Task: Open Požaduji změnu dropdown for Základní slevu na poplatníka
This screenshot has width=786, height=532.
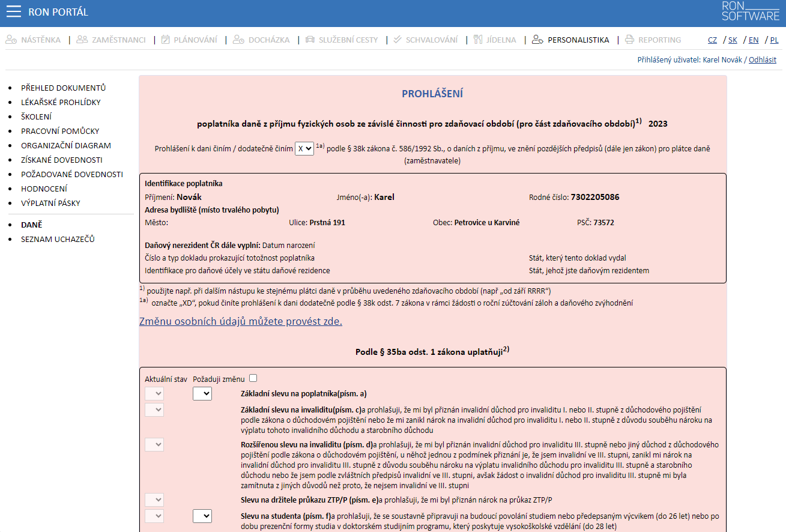Action: click(202, 394)
